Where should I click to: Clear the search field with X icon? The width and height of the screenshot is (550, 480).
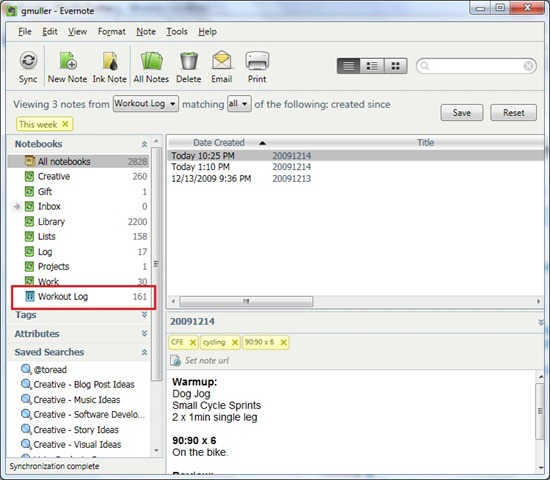coord(529,66)
